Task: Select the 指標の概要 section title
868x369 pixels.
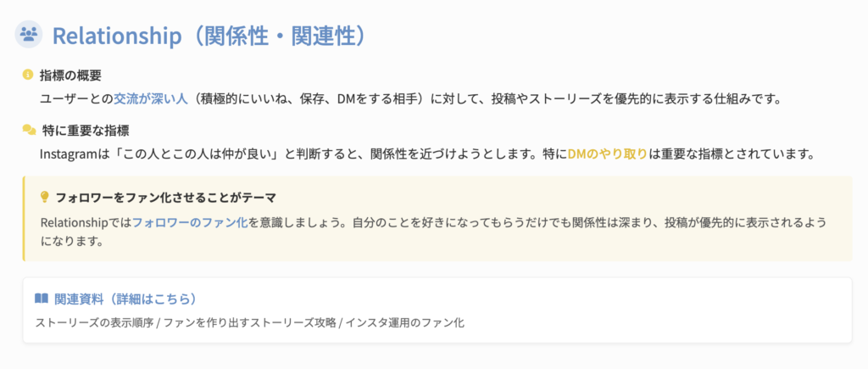Action: [71, 75]
